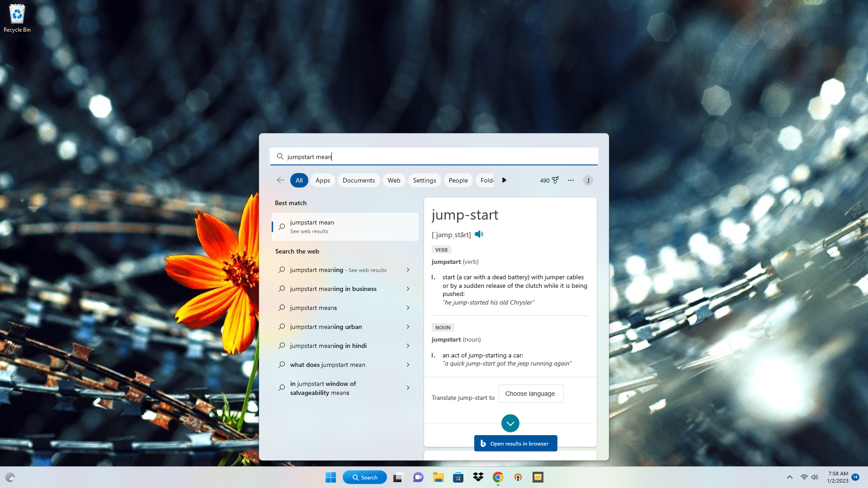Click Open results in browser
Screen dimensions: 868x488
(x=515, y=443)
